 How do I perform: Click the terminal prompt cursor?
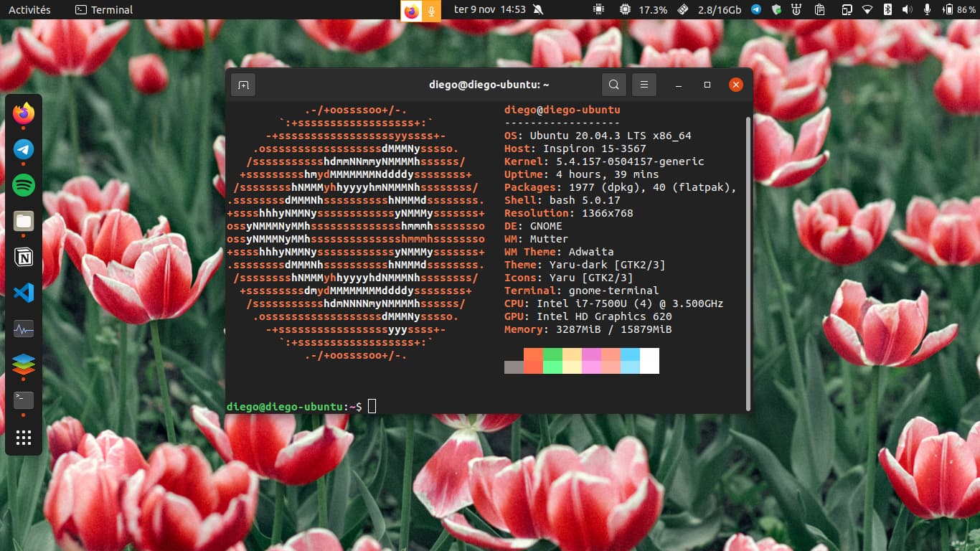[372, 407]
